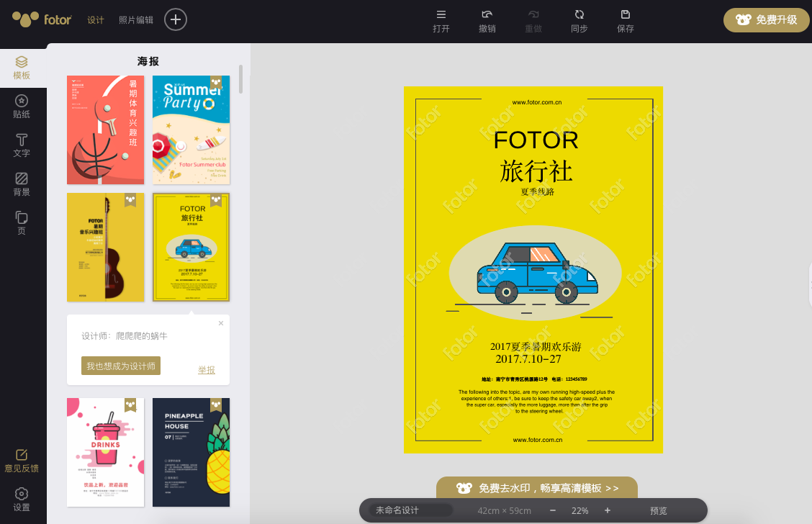
Task: Select the Pineapple House poster template
Action: pos(191,452)
